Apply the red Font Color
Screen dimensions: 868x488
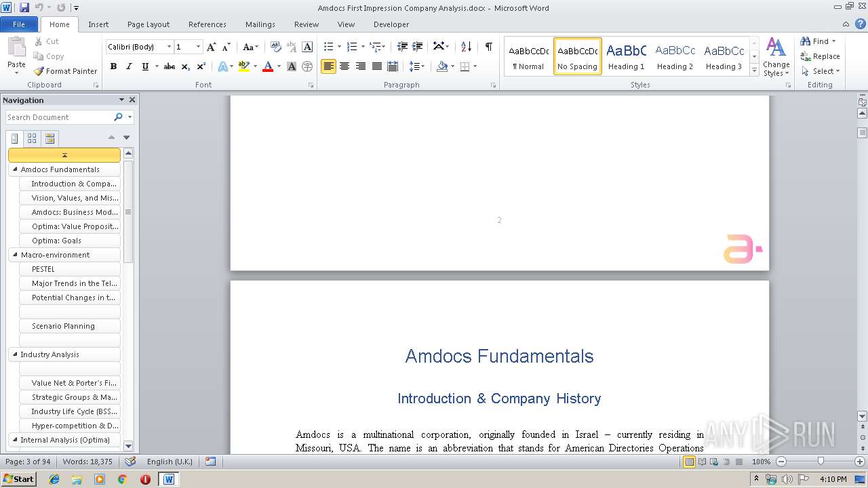pyautogui.click(x=268, y=66)
